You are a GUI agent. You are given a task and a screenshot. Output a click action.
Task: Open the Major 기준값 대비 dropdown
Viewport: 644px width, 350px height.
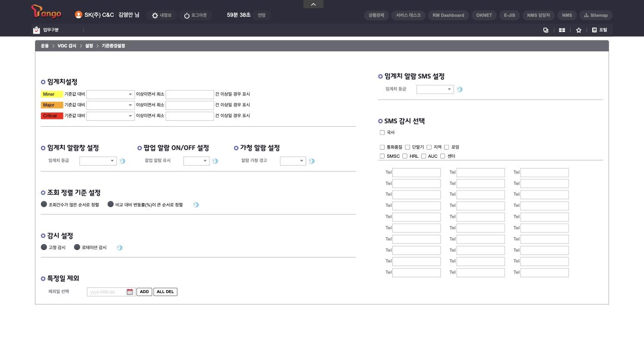(x=110, y=105)
